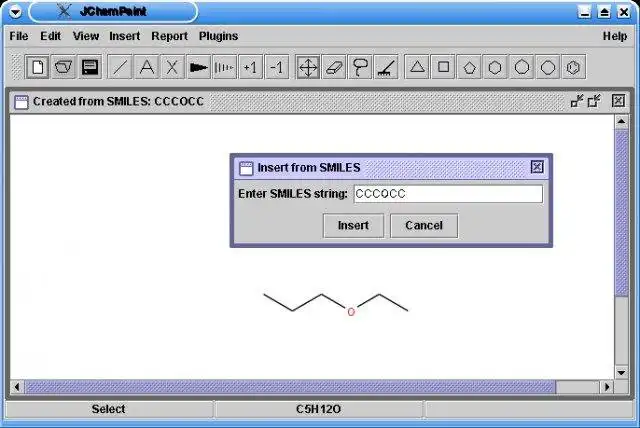The width and height of the screenshot is (640, 428).
Task: Click the vertical scrollbar down arrow
Action: point(621,373)
